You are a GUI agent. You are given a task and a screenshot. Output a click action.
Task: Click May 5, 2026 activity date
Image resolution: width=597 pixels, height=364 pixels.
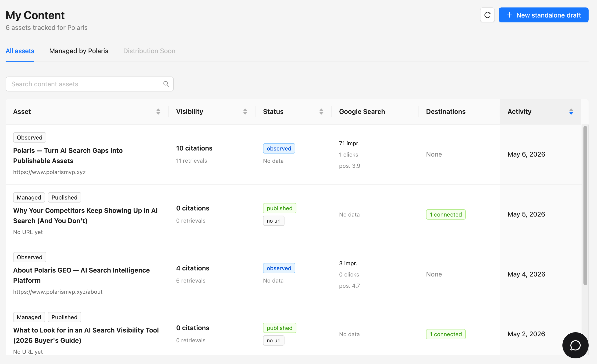(526, 214)
